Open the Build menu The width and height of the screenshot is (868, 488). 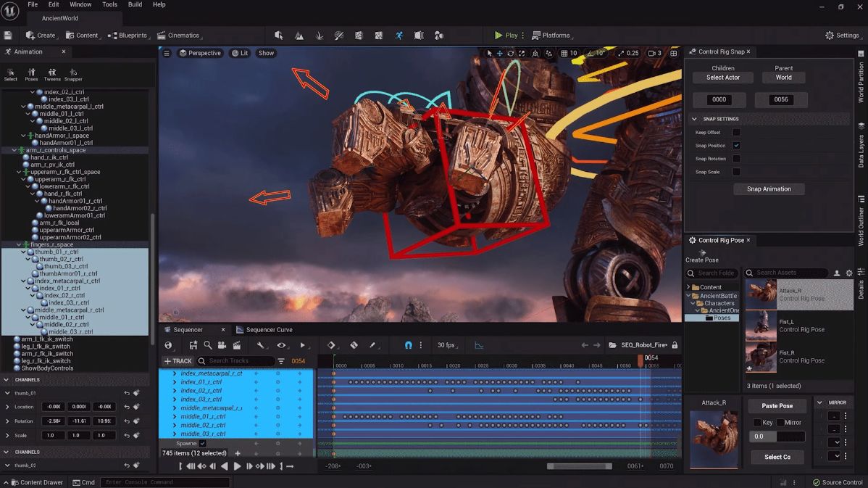point(135,4)
